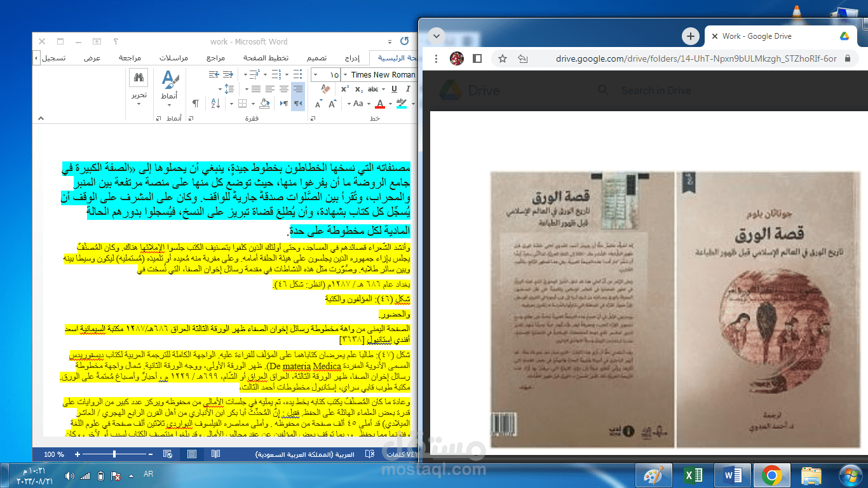Toggle right-to-left text direction button
The height and width of the screenshot is (488, 868).
[x=298, y=104]
